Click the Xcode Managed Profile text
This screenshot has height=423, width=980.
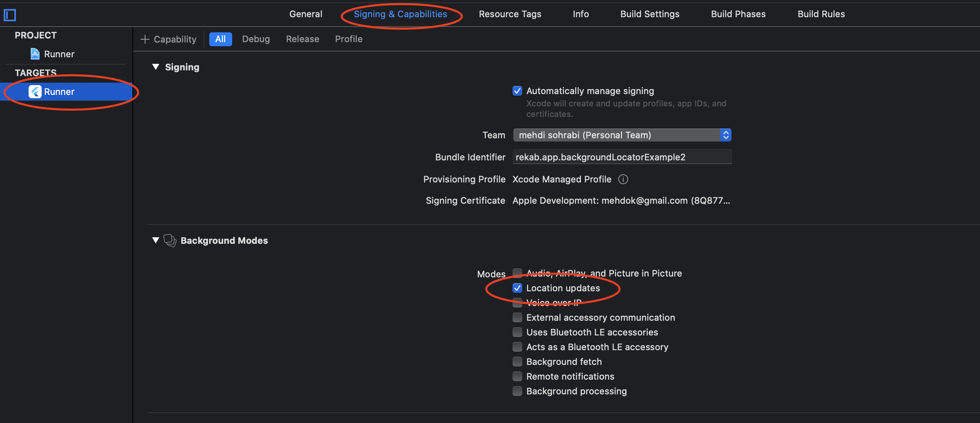pyautogui.click(x=562, y=179)
